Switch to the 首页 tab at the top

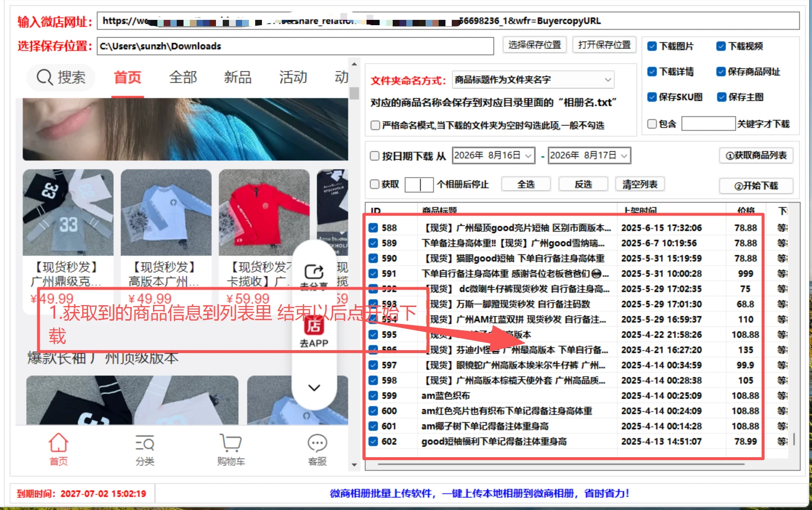(x=127, y=77)
